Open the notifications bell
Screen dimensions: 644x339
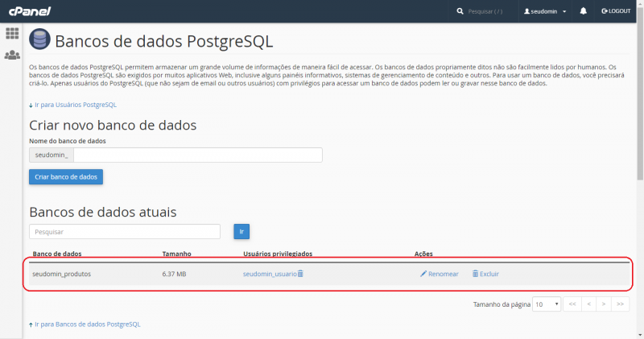(583, 11)
